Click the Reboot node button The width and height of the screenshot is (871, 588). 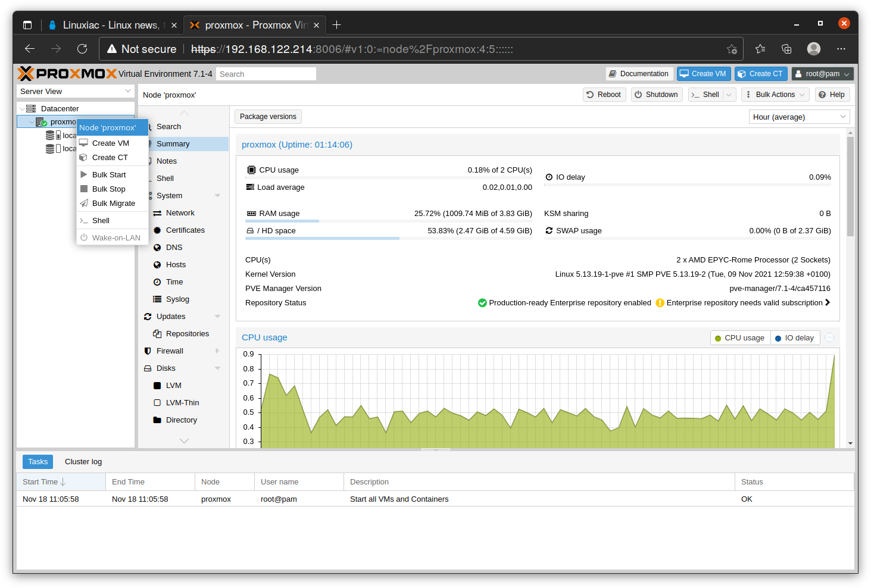pos(604,95)
